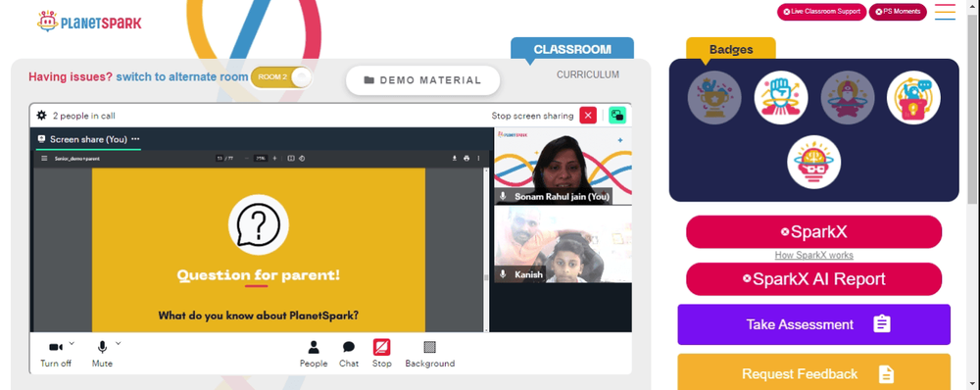The image size is (980, 390).
Task: Select the brain with glasses badge
Action: click(x=813, y=162)
